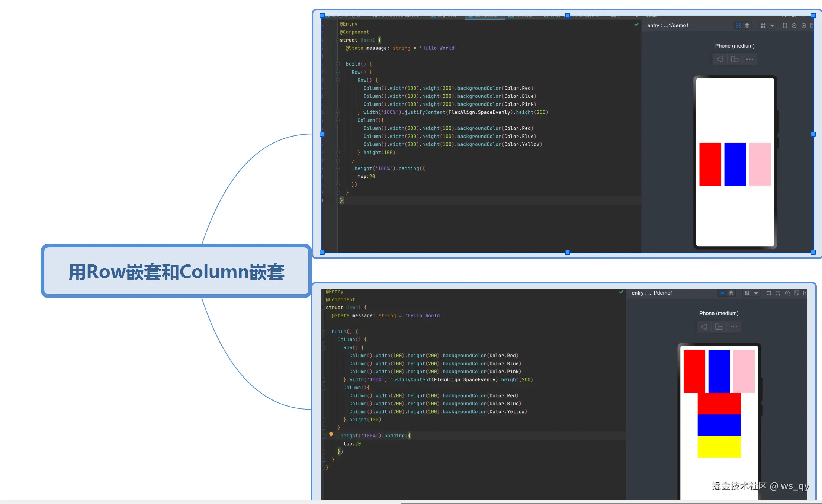Toggle inspector eye icon in lower previewer
The height and width of the screenshot is (504, 822).
722,293
